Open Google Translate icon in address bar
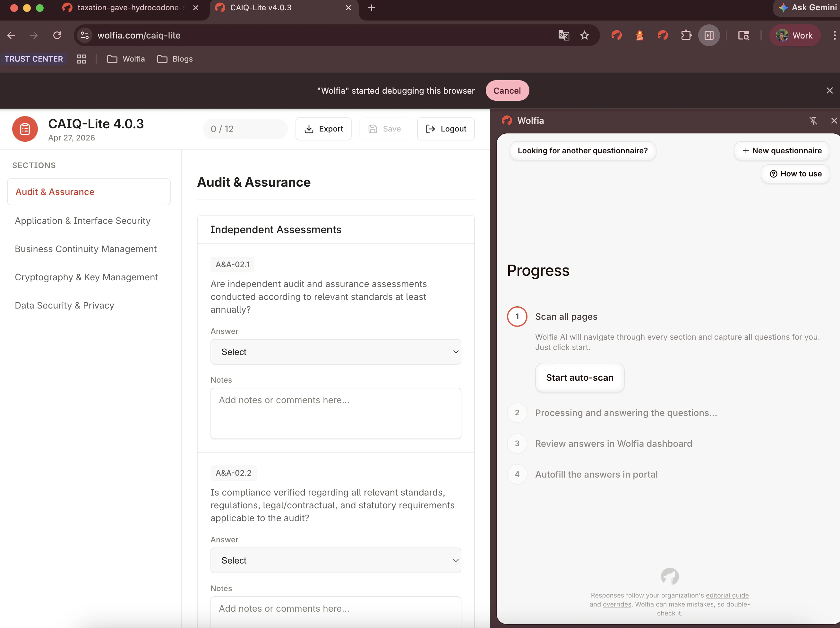 coord(564,35)
